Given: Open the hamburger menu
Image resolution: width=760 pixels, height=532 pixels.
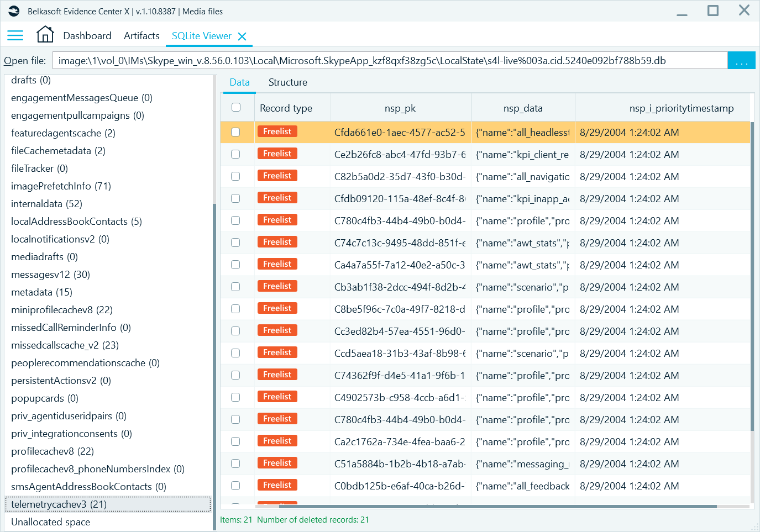Looking at the screenshot, I should point(15,36).
